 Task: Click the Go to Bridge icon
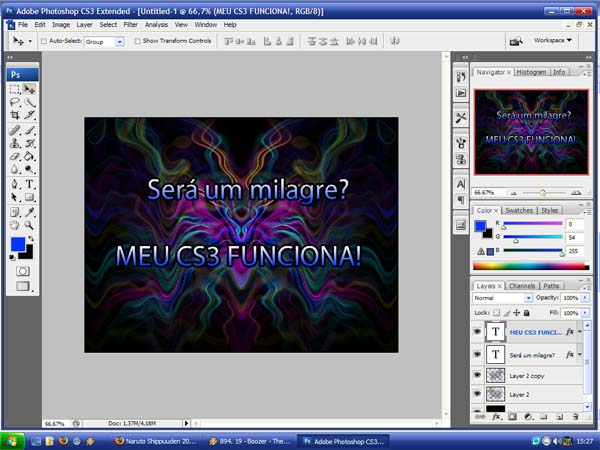click(x=516, y=41)
